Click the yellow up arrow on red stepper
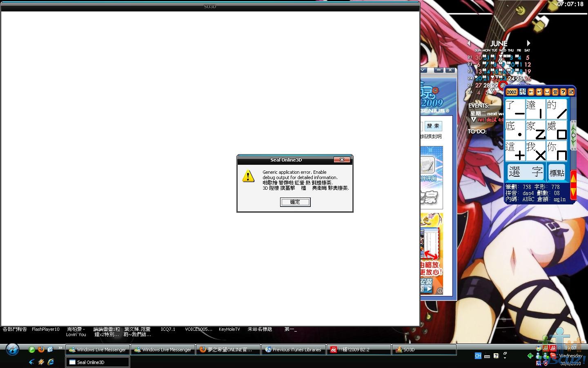 573,177
